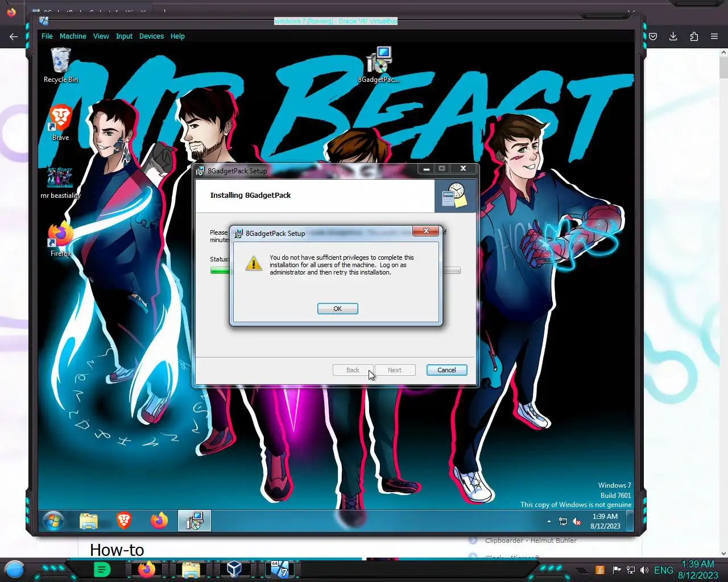728x582 pixels.
Task: Click the warning icon in the error dialog
Action: [x=254, y=263]
